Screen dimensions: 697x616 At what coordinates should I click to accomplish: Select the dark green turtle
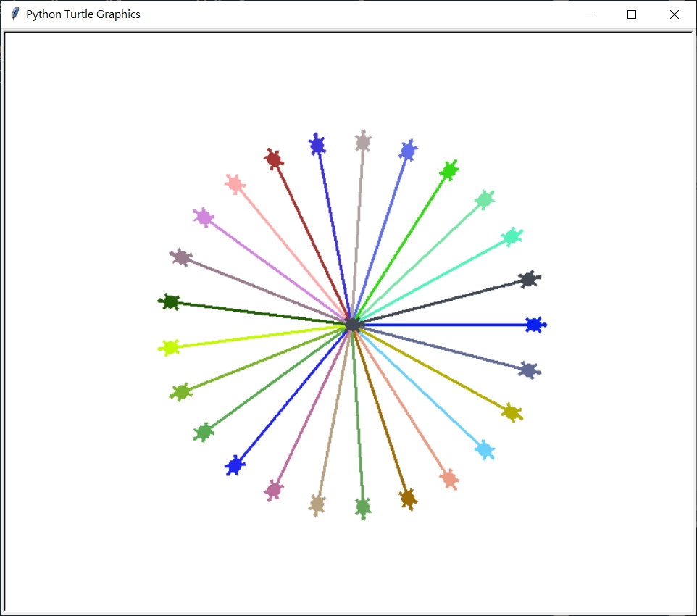click(170, 301)
